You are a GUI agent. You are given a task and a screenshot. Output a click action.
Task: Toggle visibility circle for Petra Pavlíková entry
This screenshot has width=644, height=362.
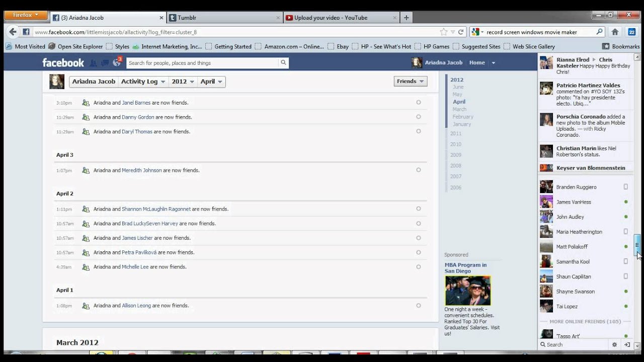point(418,252)
